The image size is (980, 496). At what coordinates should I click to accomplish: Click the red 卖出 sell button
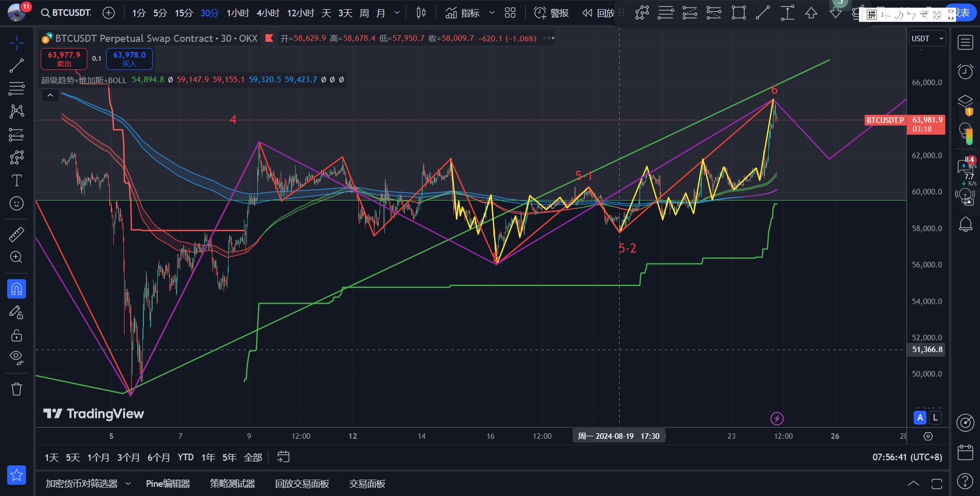tap(64, 59)
